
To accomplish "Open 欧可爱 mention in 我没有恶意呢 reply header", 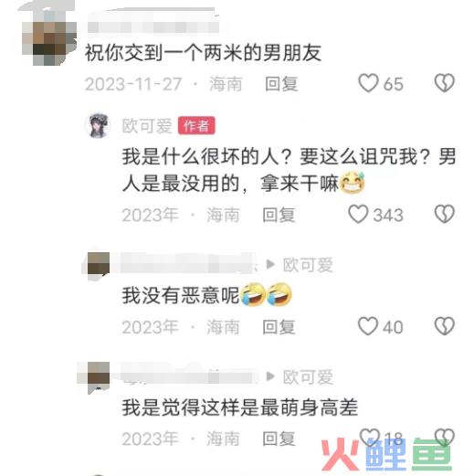I will click(x=308, y=265).
